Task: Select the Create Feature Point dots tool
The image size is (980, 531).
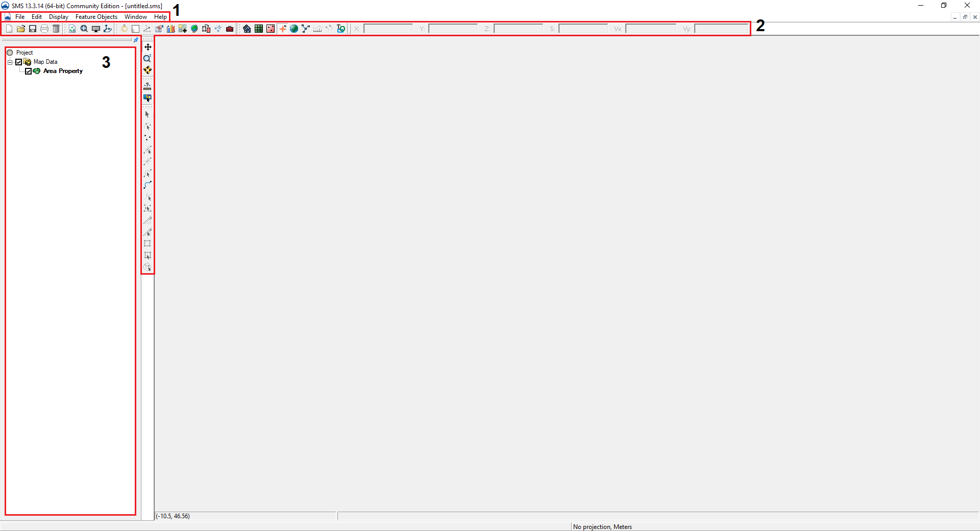Action: (148, 138)
